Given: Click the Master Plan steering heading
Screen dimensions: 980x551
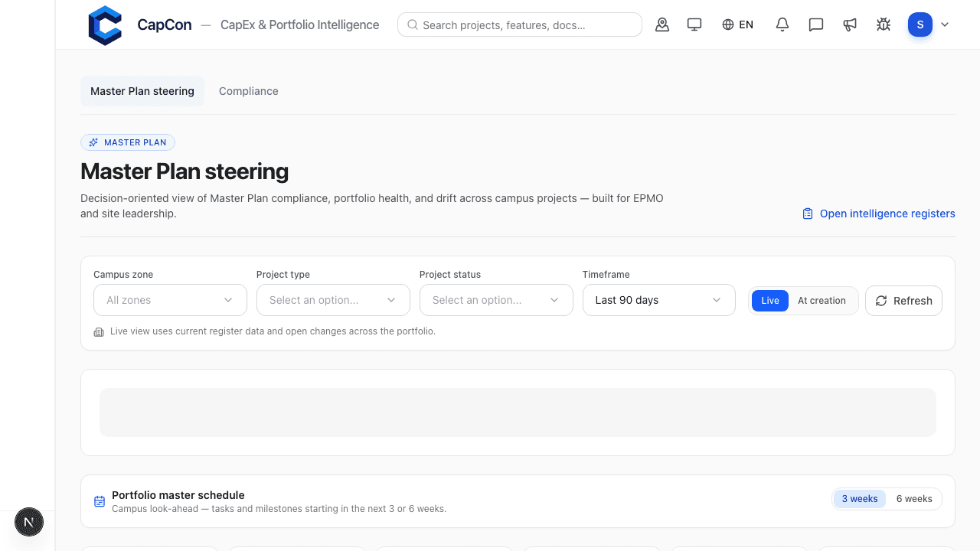Looking at the screenshot, I should 185,171.
